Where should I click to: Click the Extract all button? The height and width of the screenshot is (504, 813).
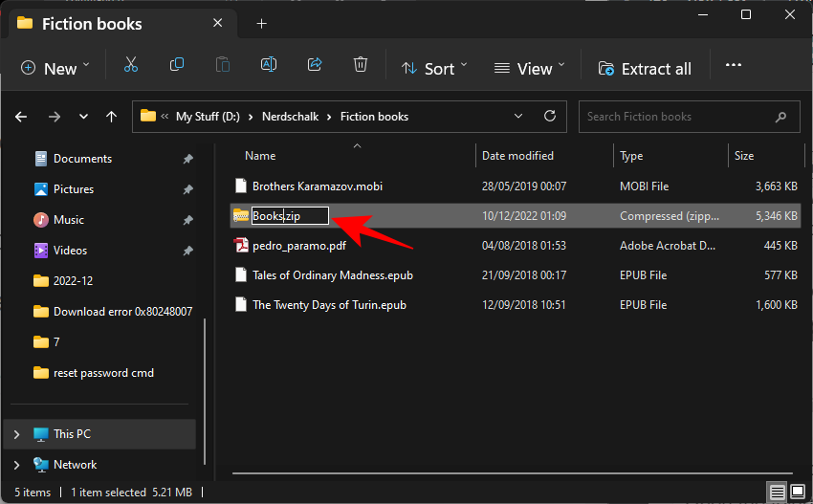point(645,68)
